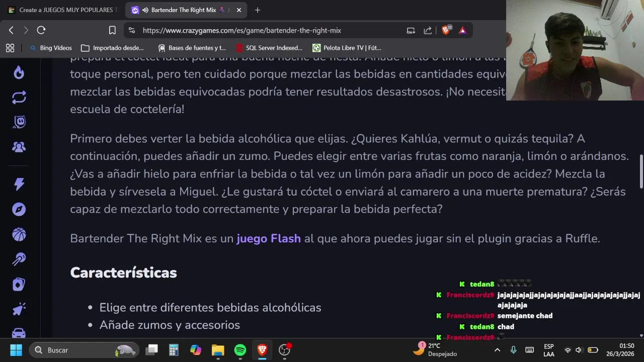
Task: Open the Bases de fuentes y t... bookmark
Action: [192, 48]
